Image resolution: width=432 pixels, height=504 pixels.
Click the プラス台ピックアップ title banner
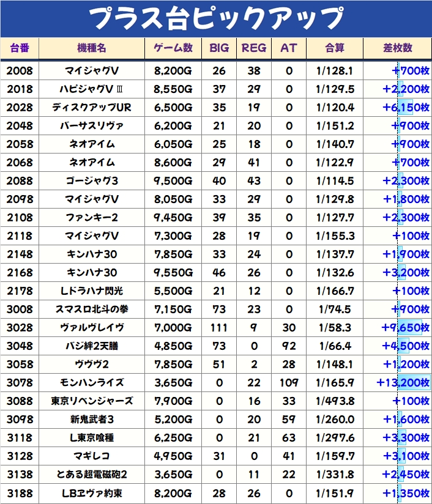(216, 18)
